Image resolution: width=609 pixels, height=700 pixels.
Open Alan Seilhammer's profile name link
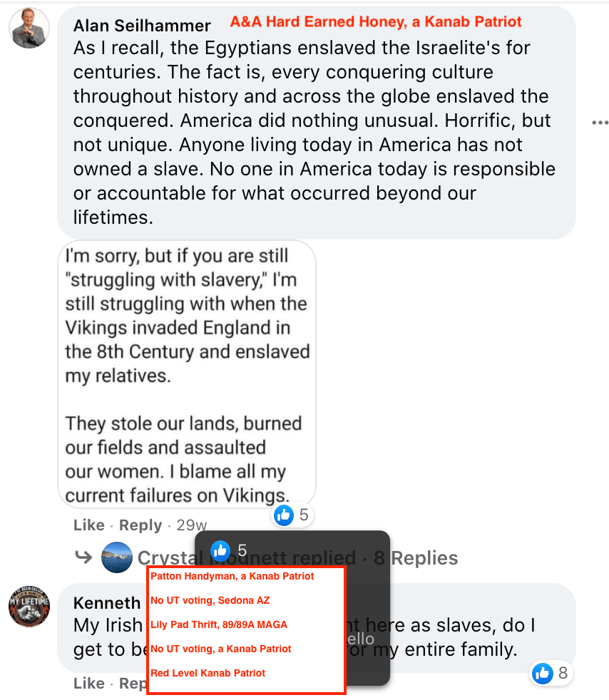(x=142, y=26)
